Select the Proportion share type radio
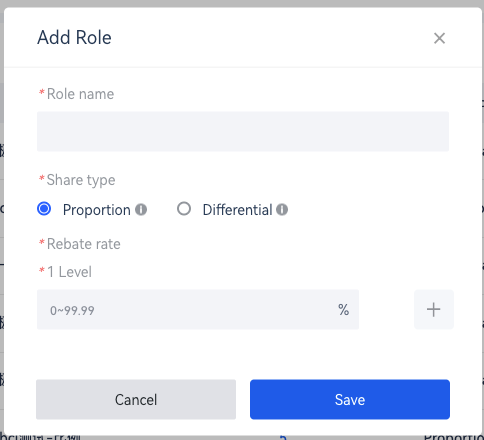Screen dimensions: 484x440 (44, 209)
